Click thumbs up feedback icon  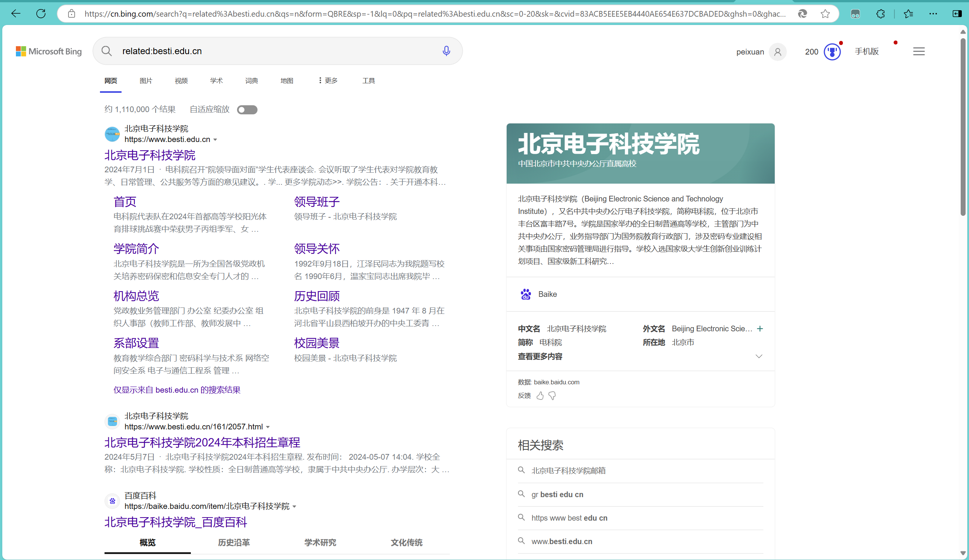click(540, 395)
